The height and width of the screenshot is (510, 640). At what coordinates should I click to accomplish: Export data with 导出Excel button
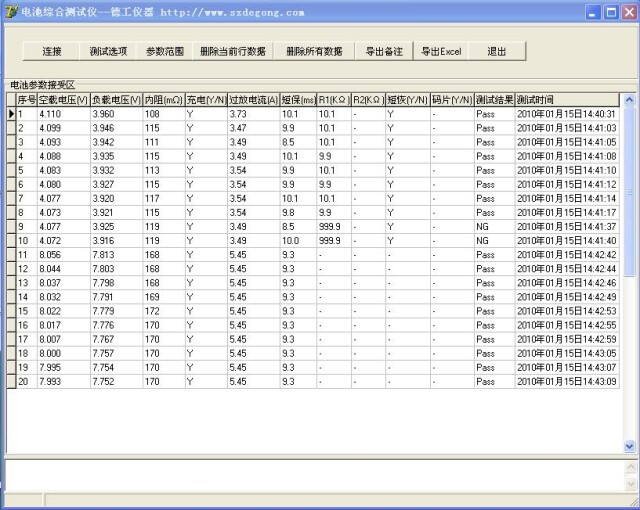(441, 51)
